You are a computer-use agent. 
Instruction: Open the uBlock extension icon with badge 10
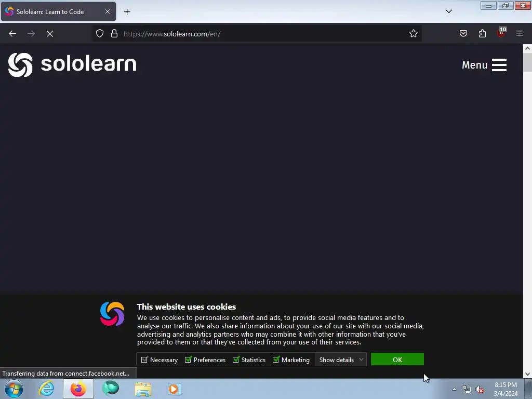pyautogui.click(x=501, y=33)
